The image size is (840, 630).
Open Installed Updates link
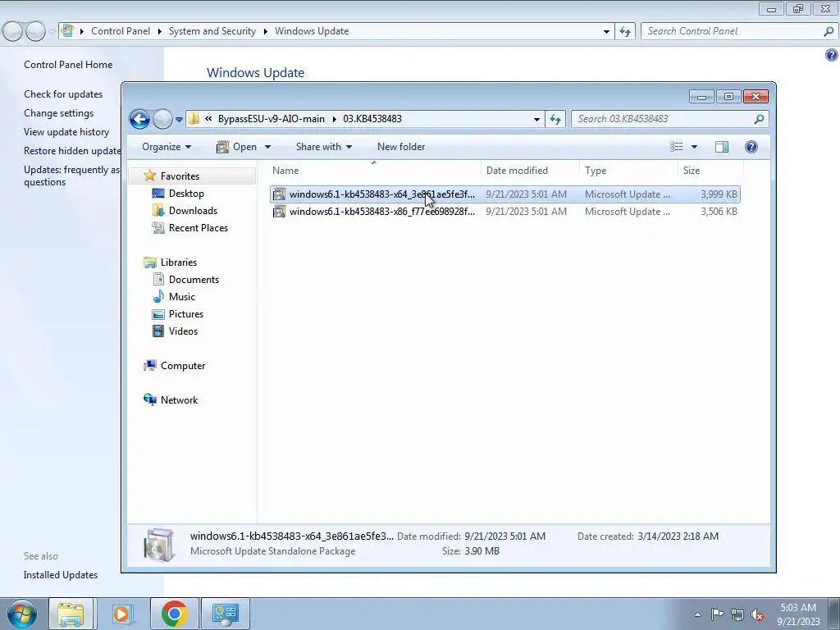61,575
